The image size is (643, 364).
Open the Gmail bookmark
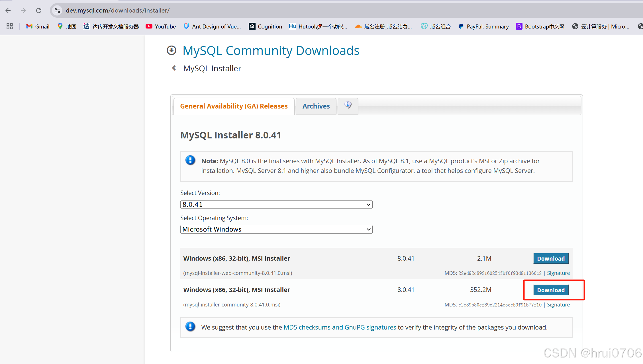click(38, 26)
